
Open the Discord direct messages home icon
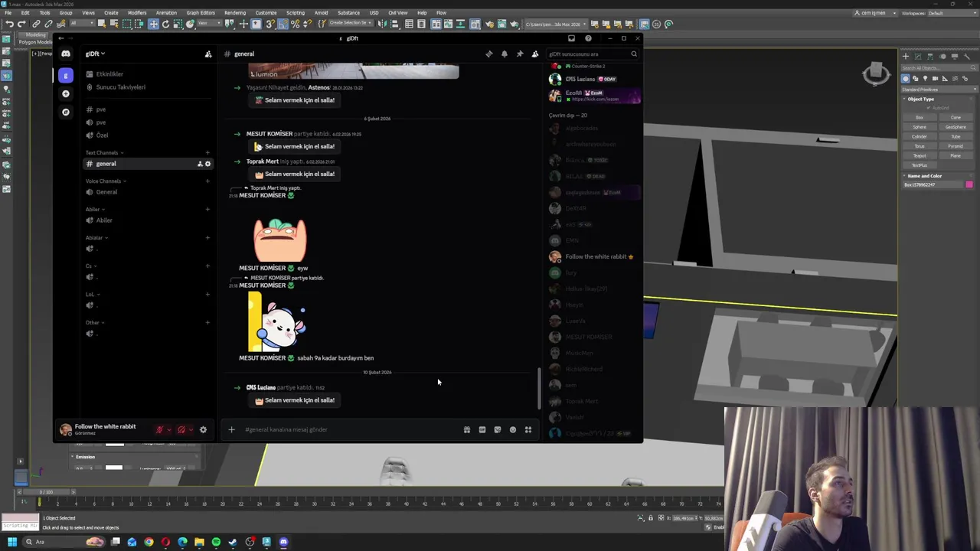(x=66, y=54)
